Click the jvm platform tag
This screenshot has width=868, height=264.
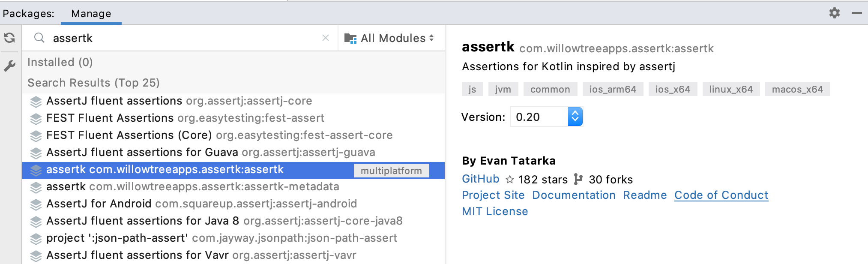[x=503, y=89]
